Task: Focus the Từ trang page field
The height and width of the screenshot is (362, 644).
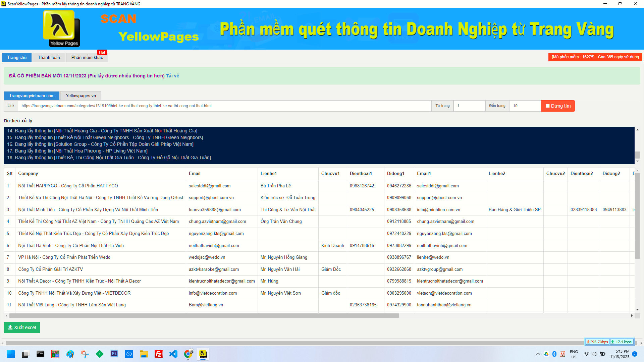Action: 469,106
